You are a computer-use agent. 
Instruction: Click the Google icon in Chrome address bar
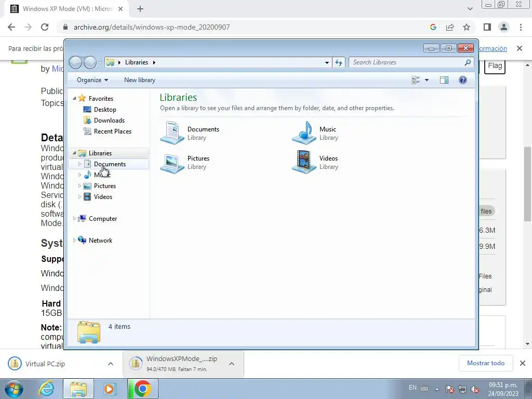pos(433,27)
